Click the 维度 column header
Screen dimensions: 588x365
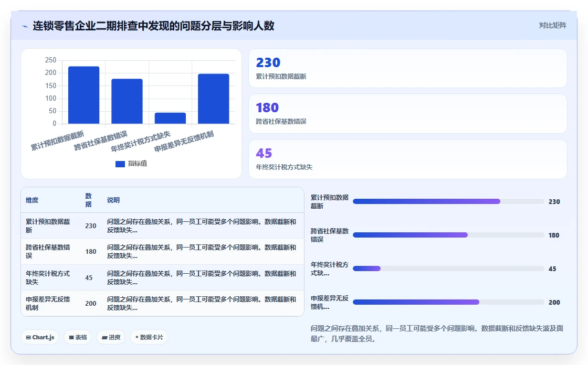click(x=32, y=200)
